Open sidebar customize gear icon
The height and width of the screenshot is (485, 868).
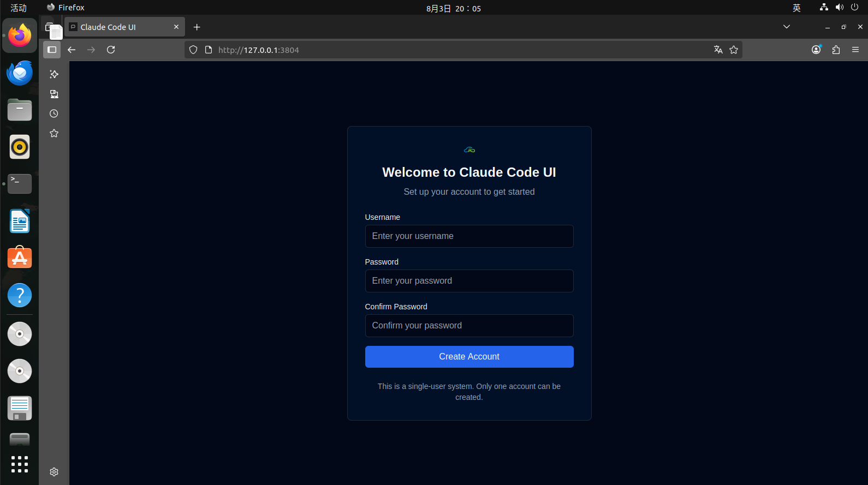pos(54,472)
